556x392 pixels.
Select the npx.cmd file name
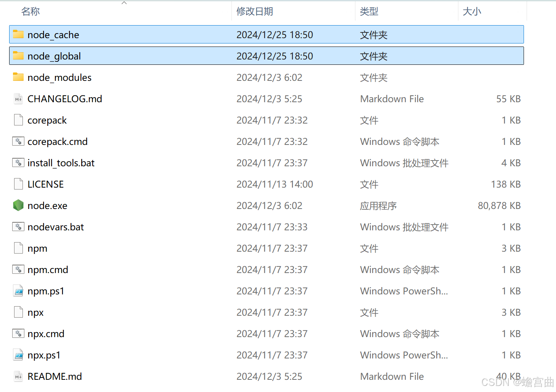point(46,334)
